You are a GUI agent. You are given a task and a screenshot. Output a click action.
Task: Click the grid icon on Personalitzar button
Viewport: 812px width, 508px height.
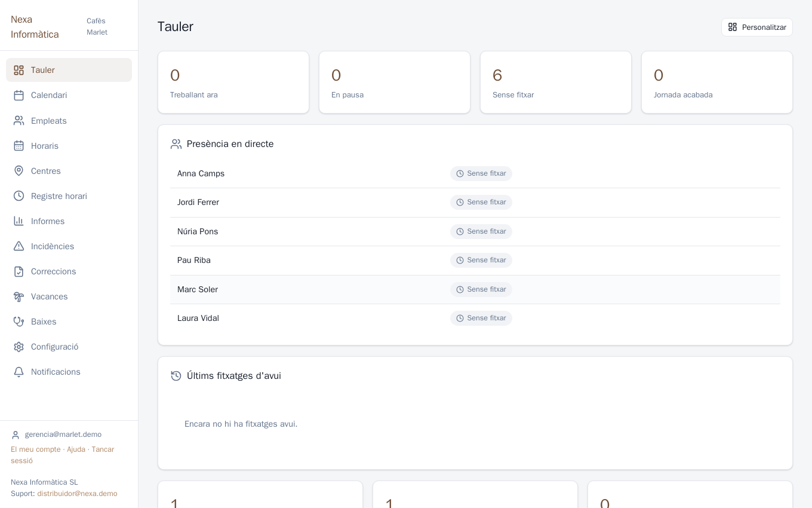coord(733,27)
